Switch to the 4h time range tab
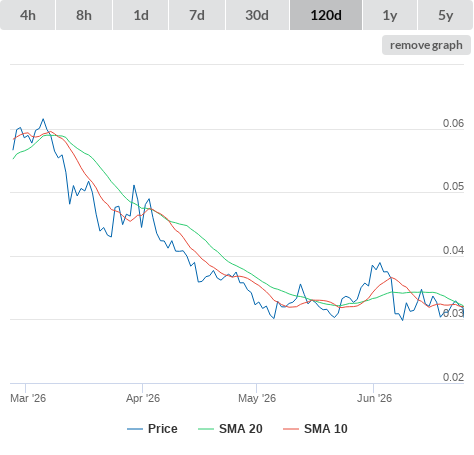474x455 pixels. pyautogui.click(x=28, y=15)
